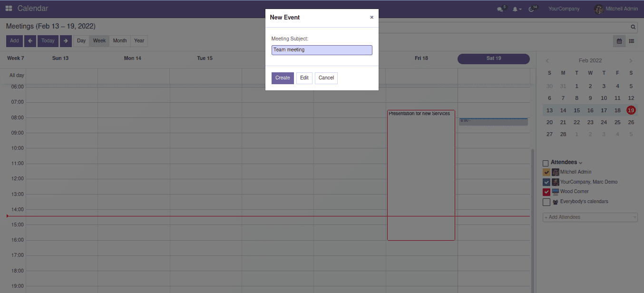
Task: Click the Meeting Subject input field
Action: click(x=322, y=50)
